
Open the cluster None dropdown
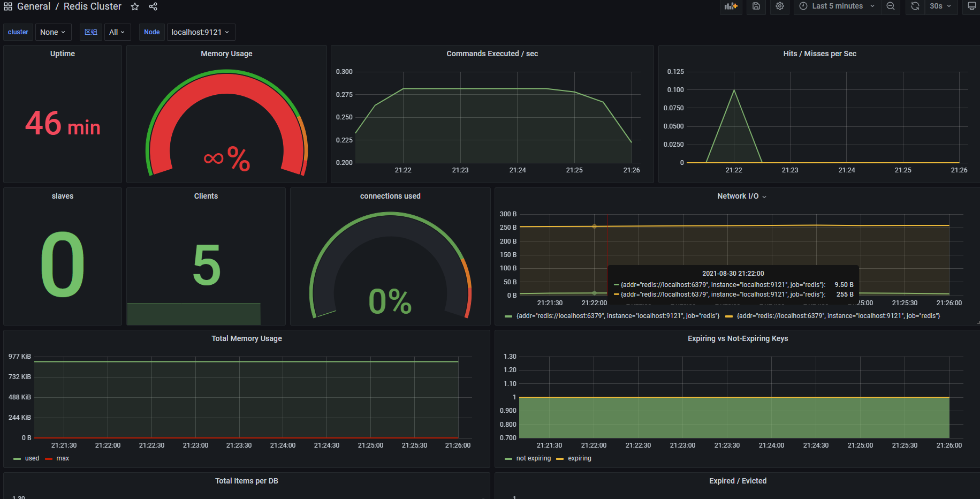click(53, 32)
